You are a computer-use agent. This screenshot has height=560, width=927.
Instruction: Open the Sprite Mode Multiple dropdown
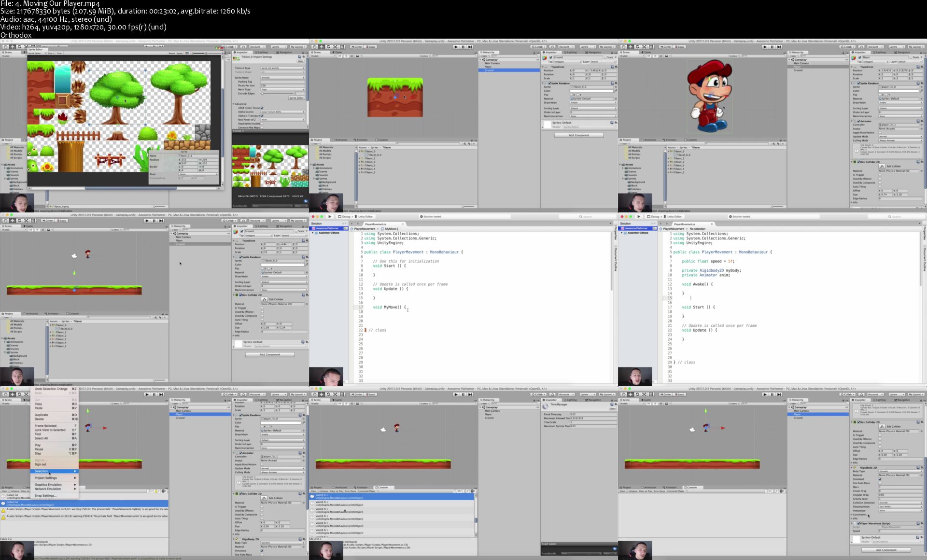click(282, 78)
